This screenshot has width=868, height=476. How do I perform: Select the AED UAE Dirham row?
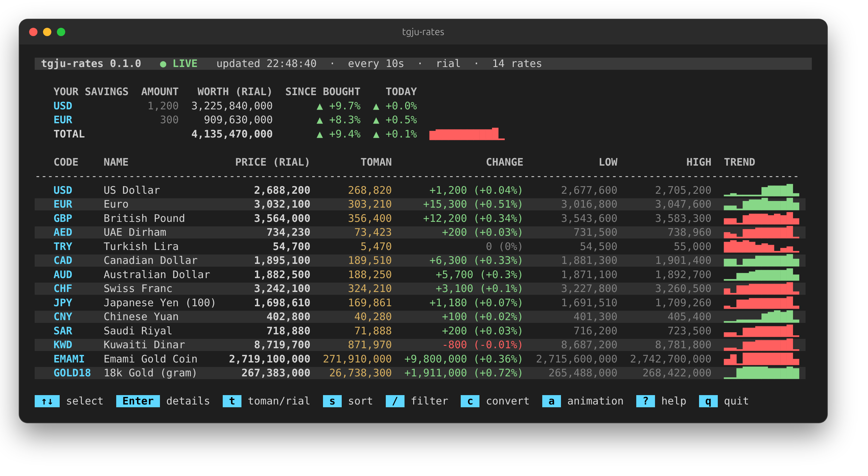[x=420, y=232]
